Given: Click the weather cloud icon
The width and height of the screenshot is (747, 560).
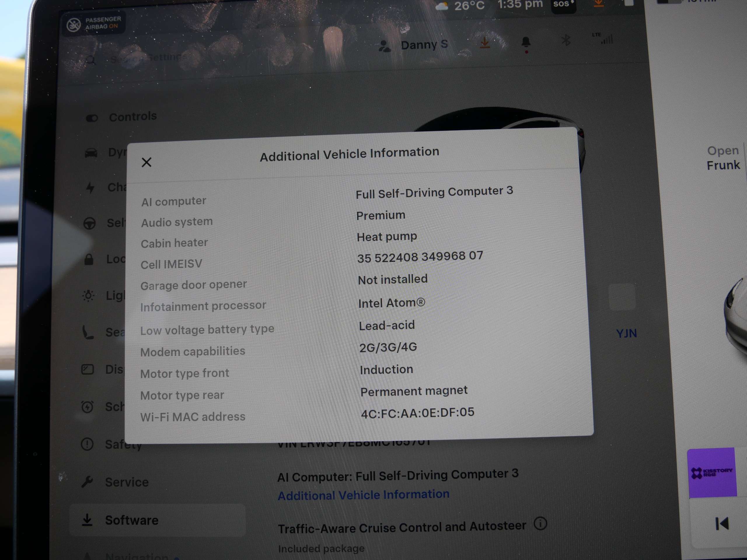Looking at the screenshot, I should coord(442,6).
